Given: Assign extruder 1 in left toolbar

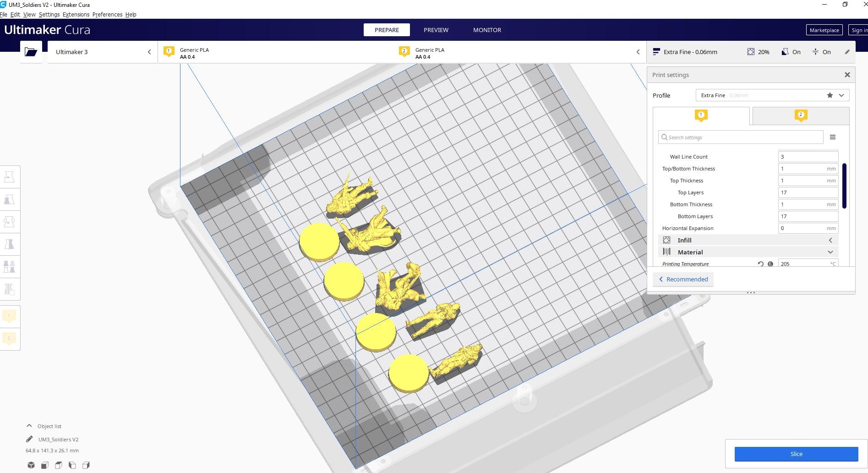Looking at the screenshot, I should click(x=9, y=316).
